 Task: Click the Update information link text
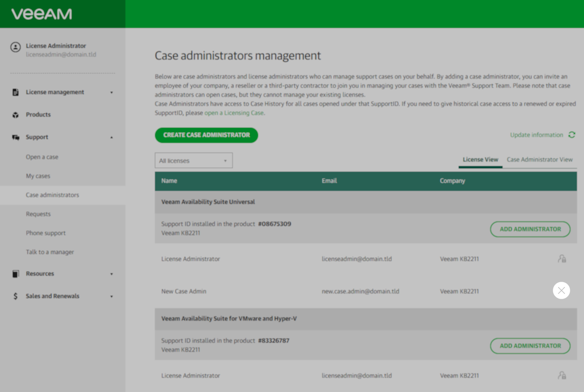coord(536,135)
